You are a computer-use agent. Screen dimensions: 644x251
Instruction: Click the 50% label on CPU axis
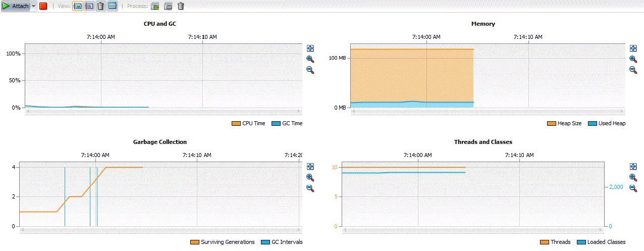tap(14, 80)
